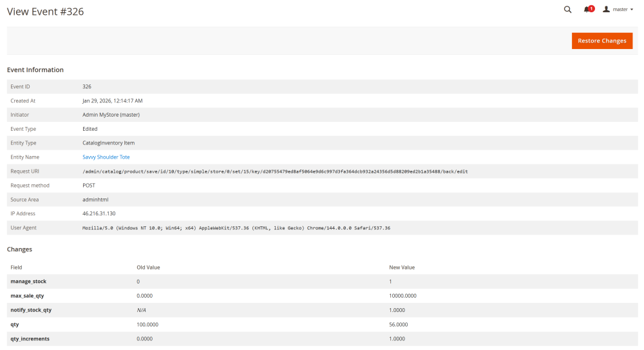This screenshot has width=644, height=350.
Task: Click the Created At label
Action: click(23, 101)
